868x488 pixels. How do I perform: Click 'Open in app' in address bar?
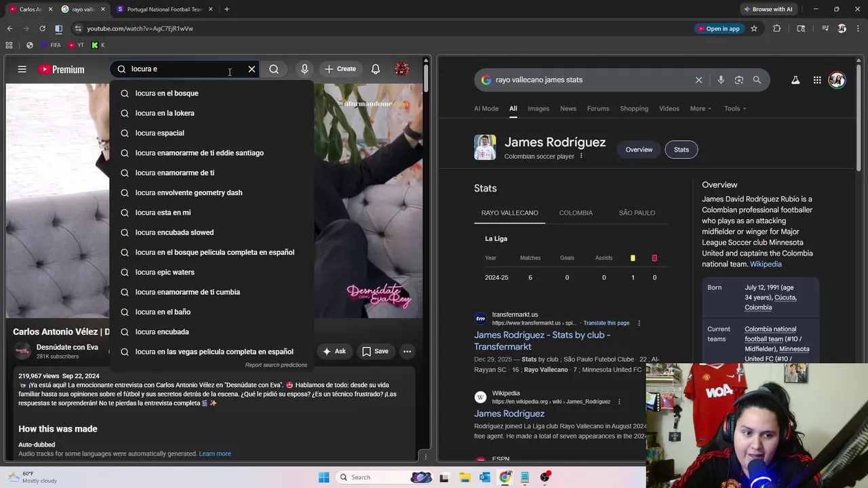(x=719, y=28)
